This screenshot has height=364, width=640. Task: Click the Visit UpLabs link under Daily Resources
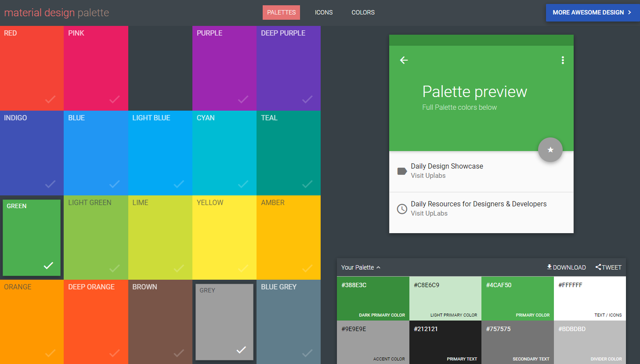[x=428, y=213]
